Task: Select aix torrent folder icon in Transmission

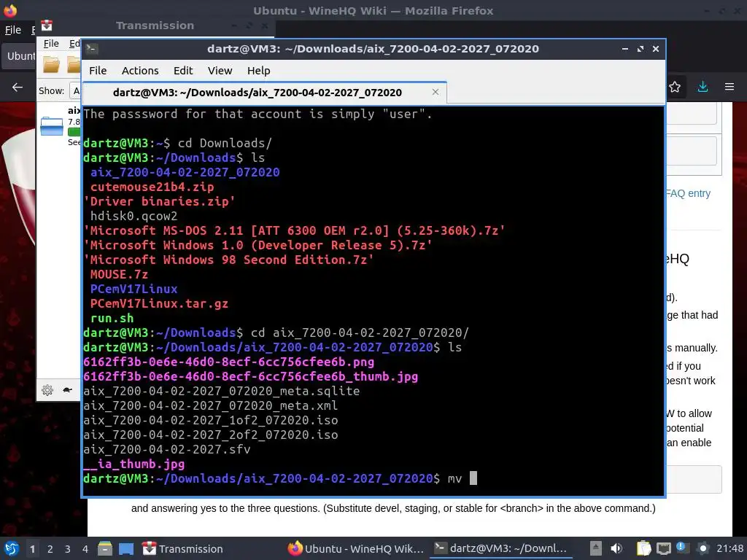Action: 52,126
